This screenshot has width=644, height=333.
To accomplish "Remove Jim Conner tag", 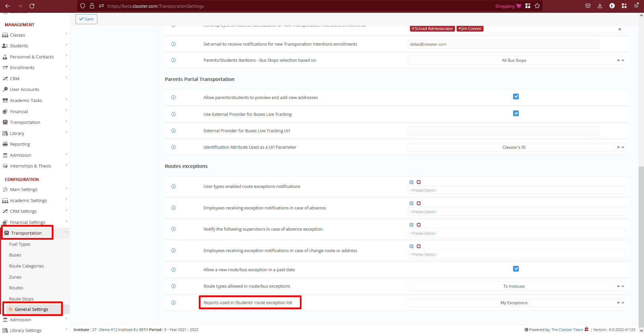I will [460, 29].
